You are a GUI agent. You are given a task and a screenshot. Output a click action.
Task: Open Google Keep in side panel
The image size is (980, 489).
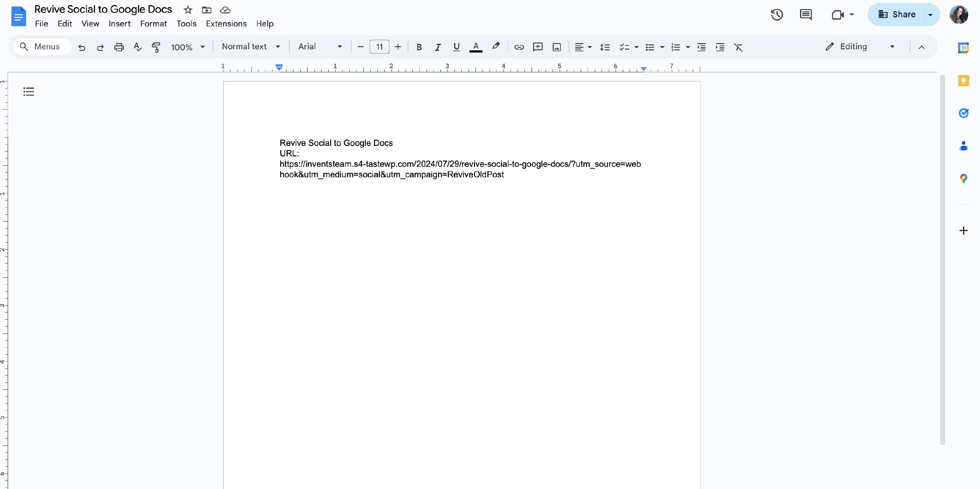(963, 81)
